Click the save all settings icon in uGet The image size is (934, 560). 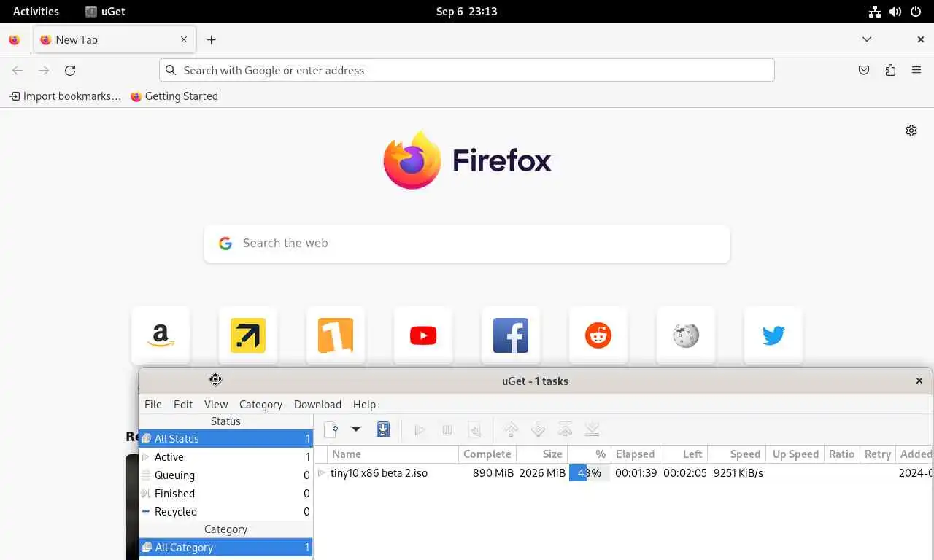click(x=383, y=430)
